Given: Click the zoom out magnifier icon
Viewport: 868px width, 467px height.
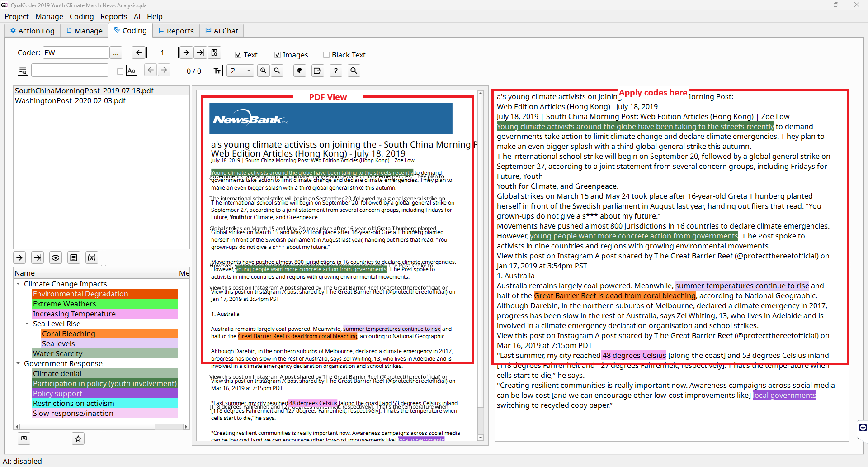Looking at the screenshot, I should (x=277, y=71).
